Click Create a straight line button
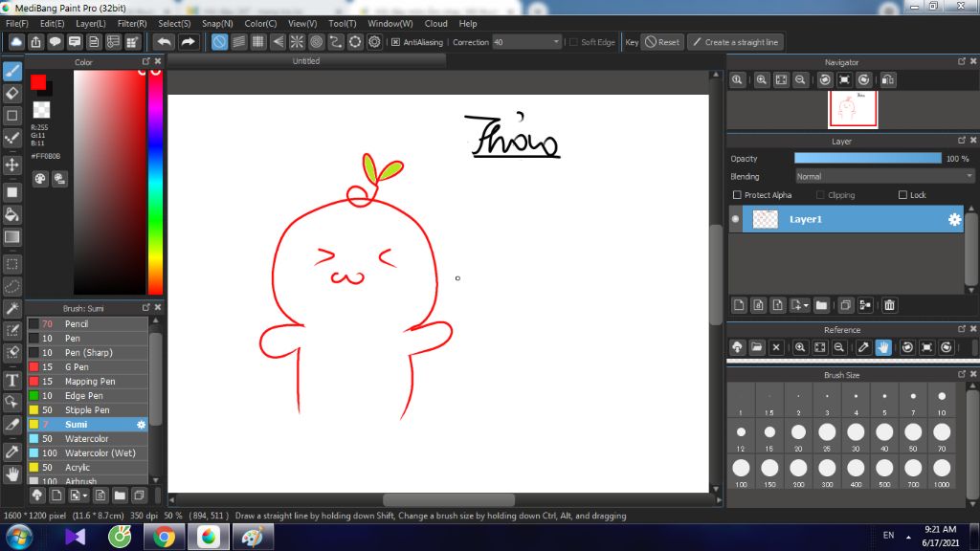 coord(736,42)
